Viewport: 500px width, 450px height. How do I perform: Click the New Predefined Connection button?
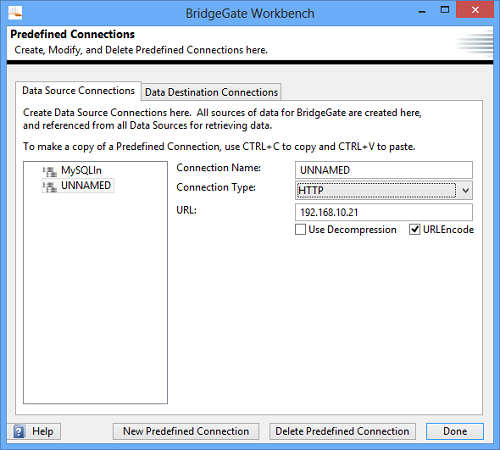(x=186, y=431)
